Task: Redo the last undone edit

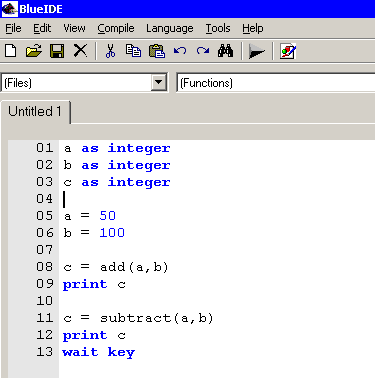Action: [x=203, y=51]
